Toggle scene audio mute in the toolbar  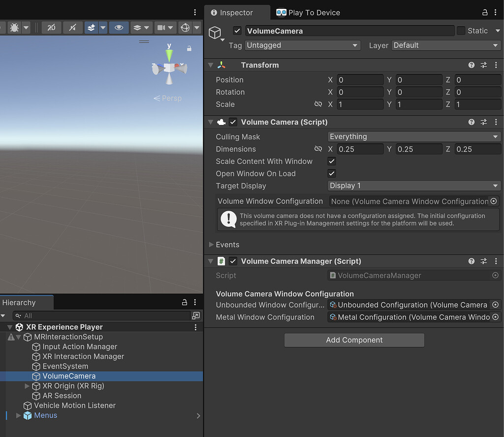72,28
